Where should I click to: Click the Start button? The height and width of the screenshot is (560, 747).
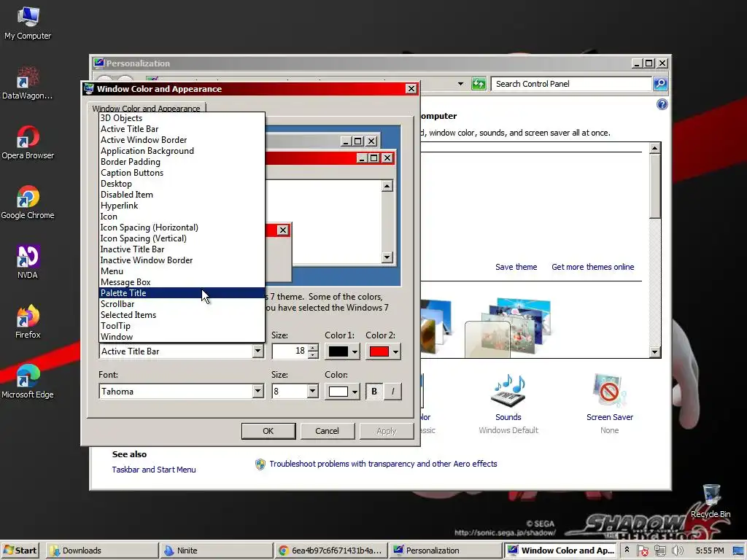point(20,551)
